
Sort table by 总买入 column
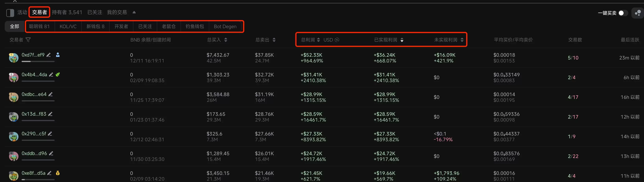(x=226, y=40)
